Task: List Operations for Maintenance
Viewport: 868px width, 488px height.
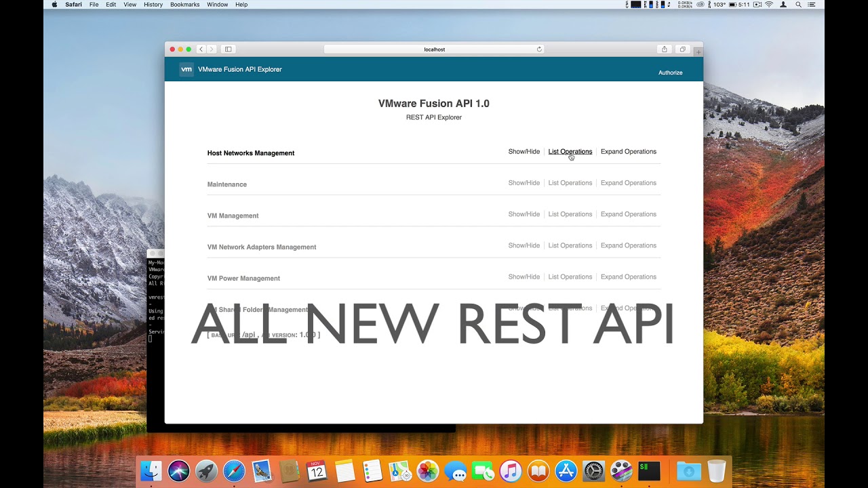Action: 570,183
